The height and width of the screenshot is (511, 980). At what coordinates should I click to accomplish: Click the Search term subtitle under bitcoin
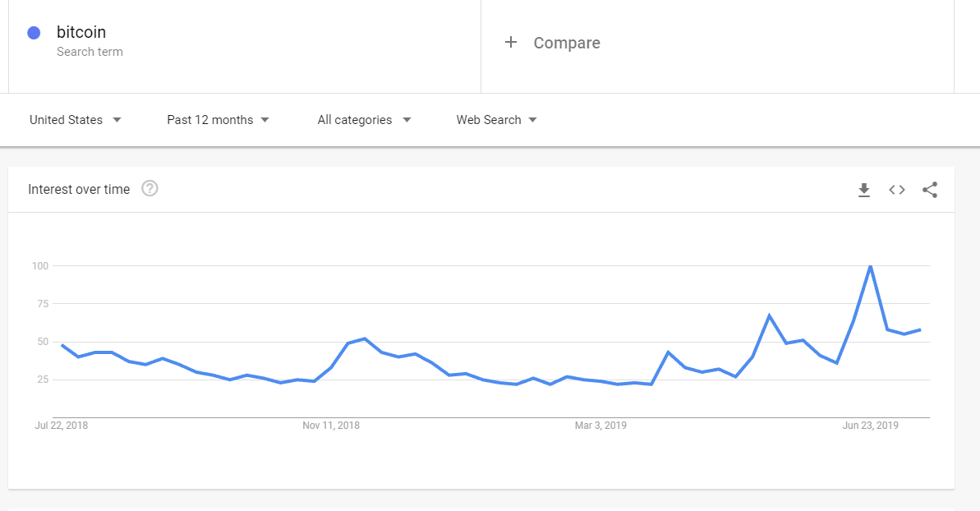(90, 52)
